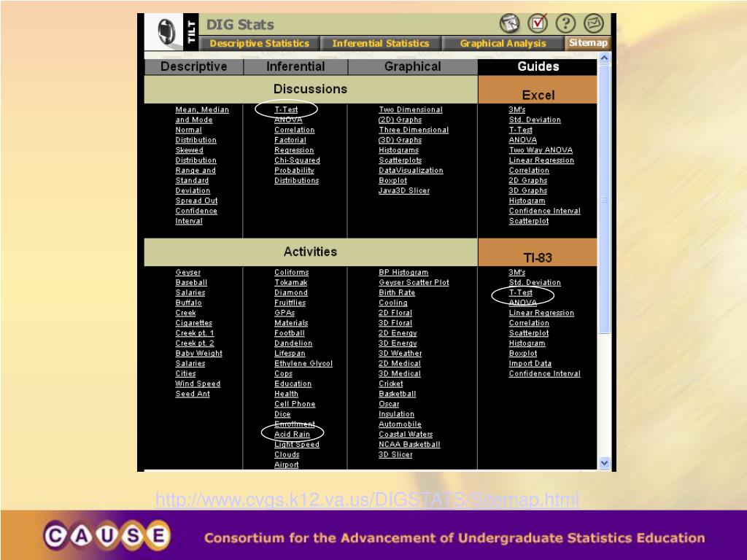
Task: Click the Inferential column header
Action: [295, 66]
